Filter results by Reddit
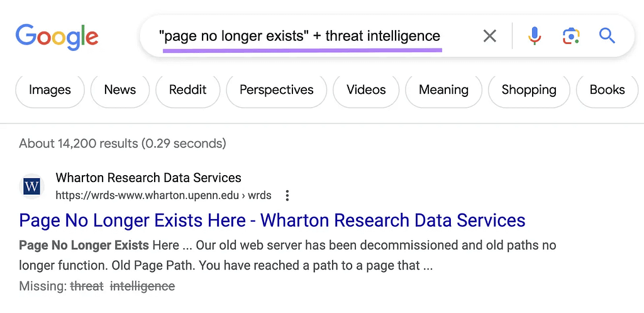Viewport: 644px width, 313px height. tap(187, 90)
